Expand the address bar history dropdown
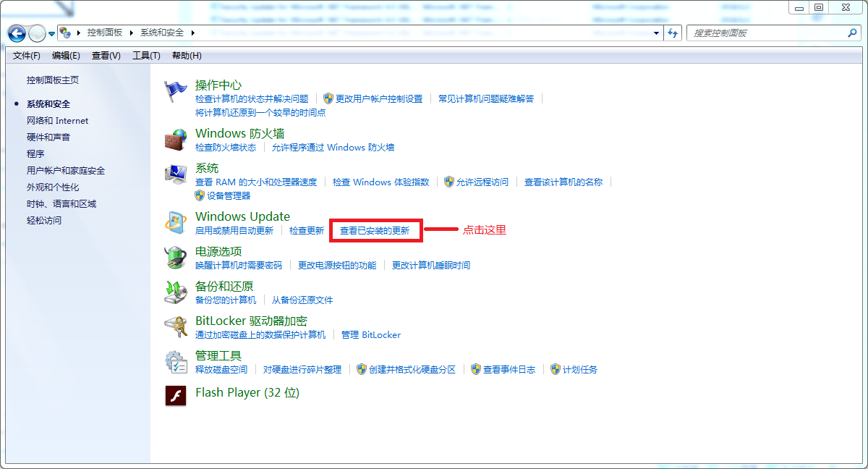This screenshot has width=868, height=469. pos(657,33)
